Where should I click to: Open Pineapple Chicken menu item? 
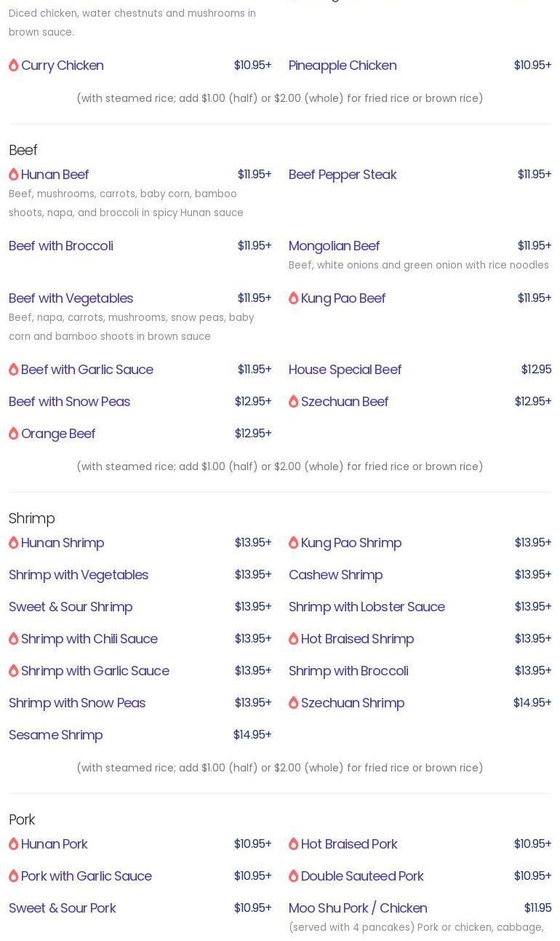pyautogui.click(x=342, y=65)
